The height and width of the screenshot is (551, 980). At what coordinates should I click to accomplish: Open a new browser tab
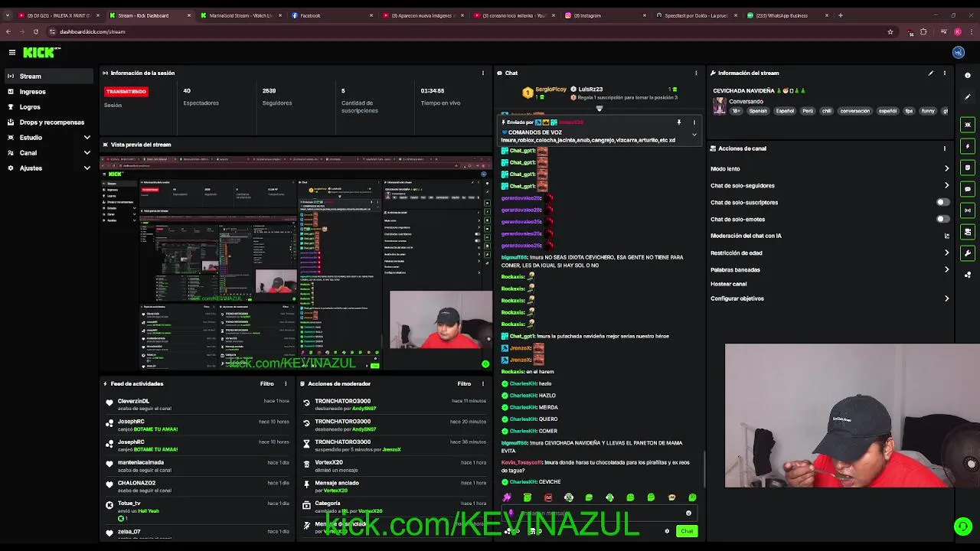(840, 15)
